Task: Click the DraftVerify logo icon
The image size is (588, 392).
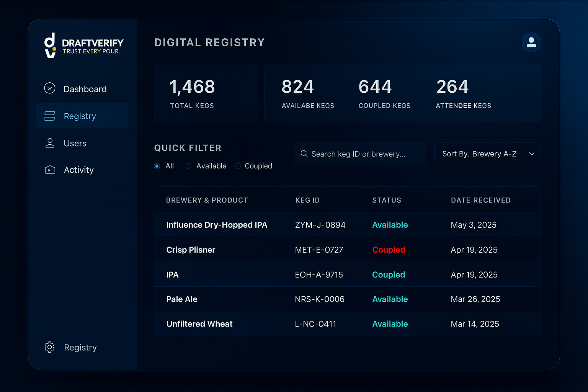Action: coord(50,45)
